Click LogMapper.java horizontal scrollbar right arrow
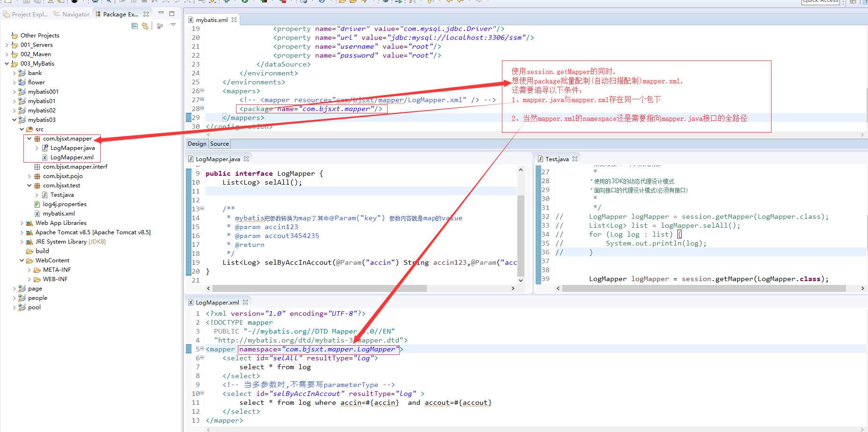 [x=513, y=288]
